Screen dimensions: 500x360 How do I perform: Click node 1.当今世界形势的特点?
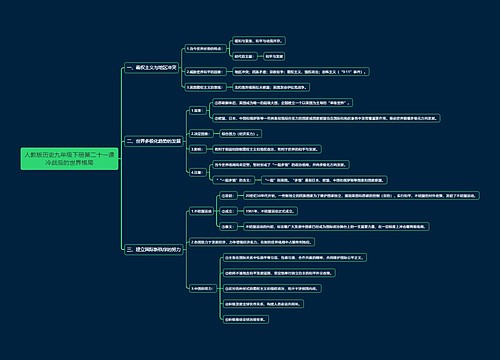(x=205, y=49)
